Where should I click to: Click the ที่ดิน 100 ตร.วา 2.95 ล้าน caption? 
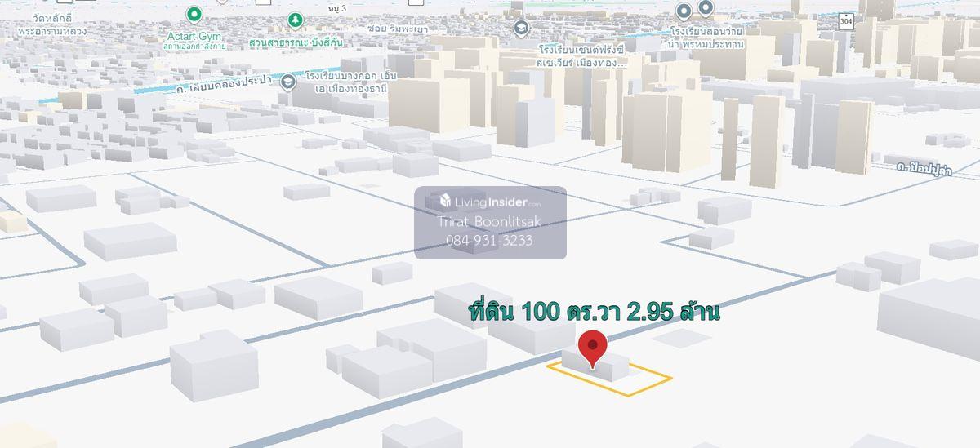[594, 313]
